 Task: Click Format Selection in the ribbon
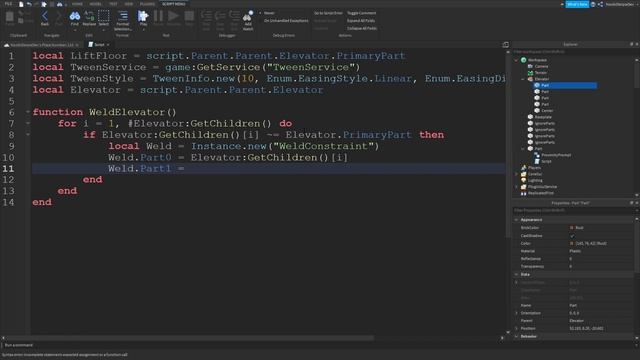(122, 20)
